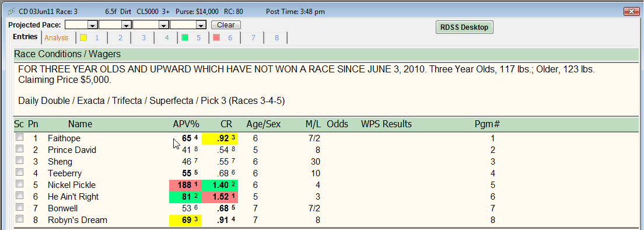
Task: Click Sheng's morning line value 30
Action: pos(316,162)
